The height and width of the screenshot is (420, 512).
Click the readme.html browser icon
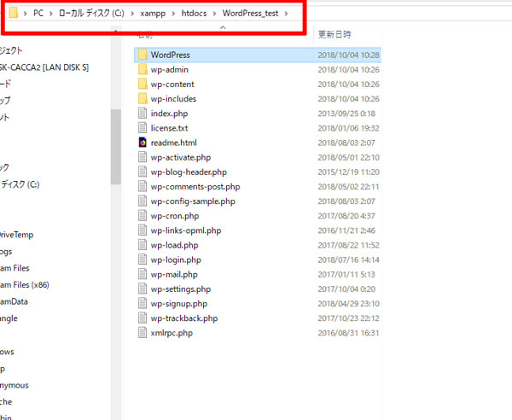tap(143, 143)
